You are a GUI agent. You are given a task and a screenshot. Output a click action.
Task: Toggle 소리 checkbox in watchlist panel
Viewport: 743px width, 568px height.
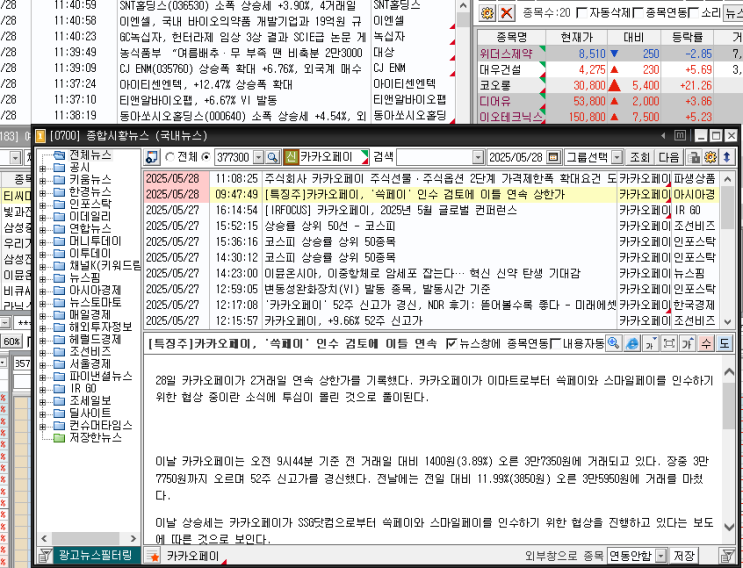694,13
